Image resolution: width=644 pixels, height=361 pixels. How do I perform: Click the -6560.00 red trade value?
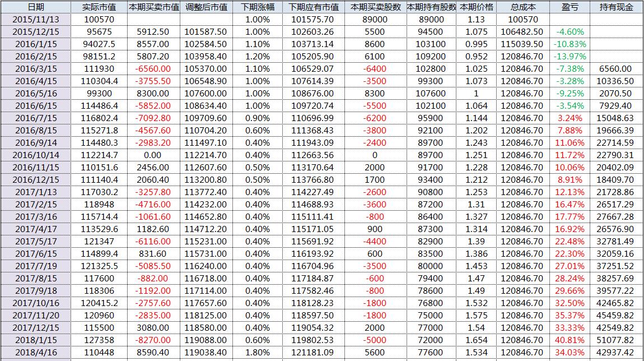pos(153,68)
